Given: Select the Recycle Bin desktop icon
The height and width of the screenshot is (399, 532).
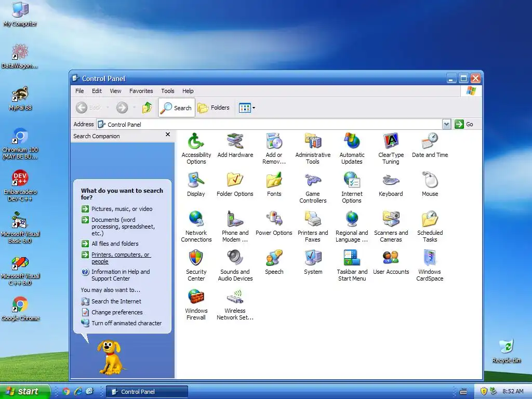Looking at the screenshot, I should pyautogui.click(x=506, y=351).
